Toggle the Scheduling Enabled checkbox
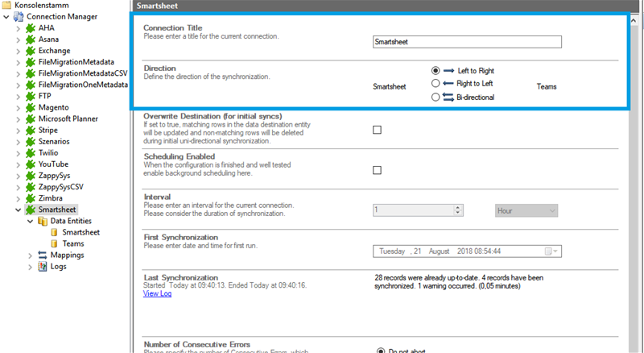Image resolution: width=644 pixels, height=353 pixels. tap(377, 170)
